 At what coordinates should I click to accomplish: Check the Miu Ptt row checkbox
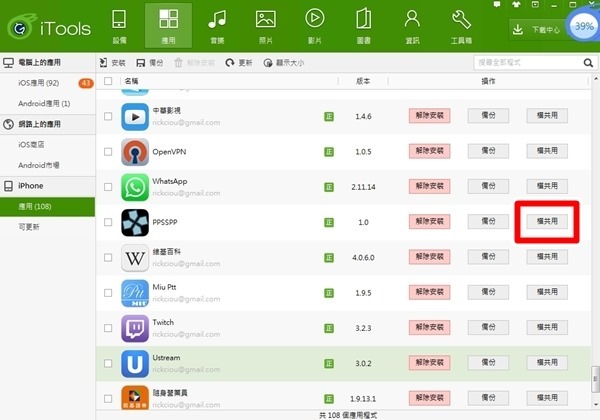tap(108, 293)
